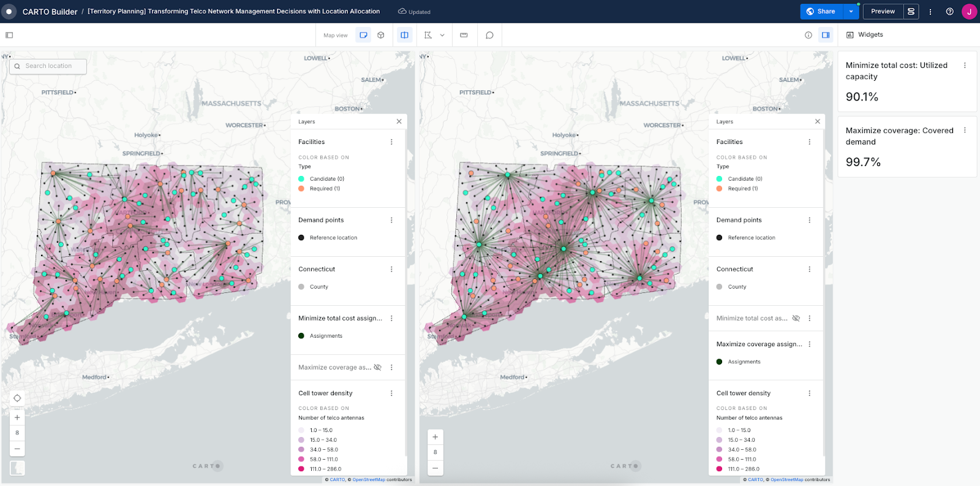Image resolution: width=980 pixels, height=486 pixels.
Task: Show hidden Minimize total cost layer in right legend
Action: pyautogui.click(x=796, y=319)
